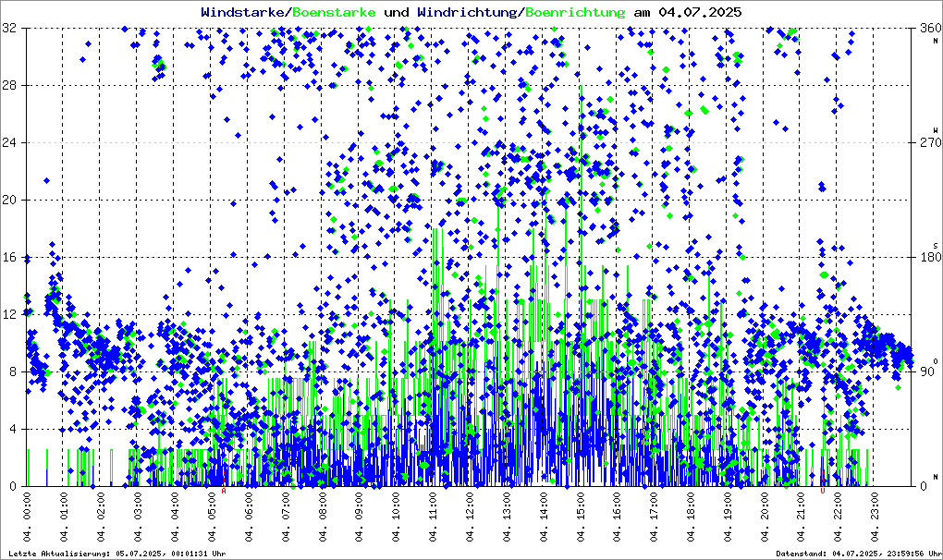The width and height of the screenshot is (943, 560).
Task: Click the '28' wind speed axis label
Action: pyautogui.click(x=9, y=85)
